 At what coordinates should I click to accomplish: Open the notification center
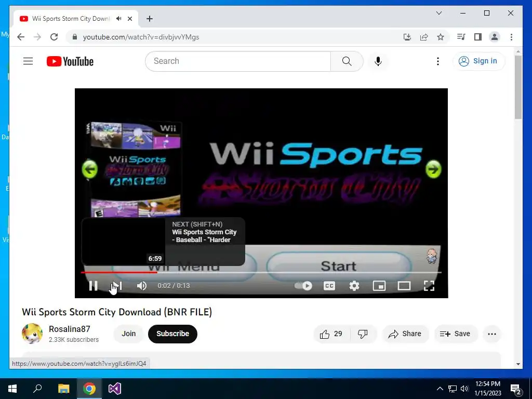pos(516,389)
